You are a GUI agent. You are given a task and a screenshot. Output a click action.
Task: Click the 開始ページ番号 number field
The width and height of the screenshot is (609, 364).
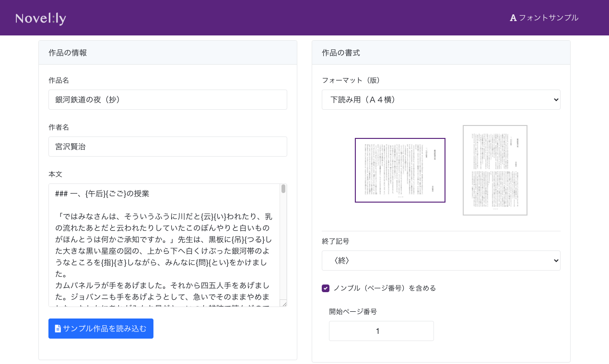(381, 331)
